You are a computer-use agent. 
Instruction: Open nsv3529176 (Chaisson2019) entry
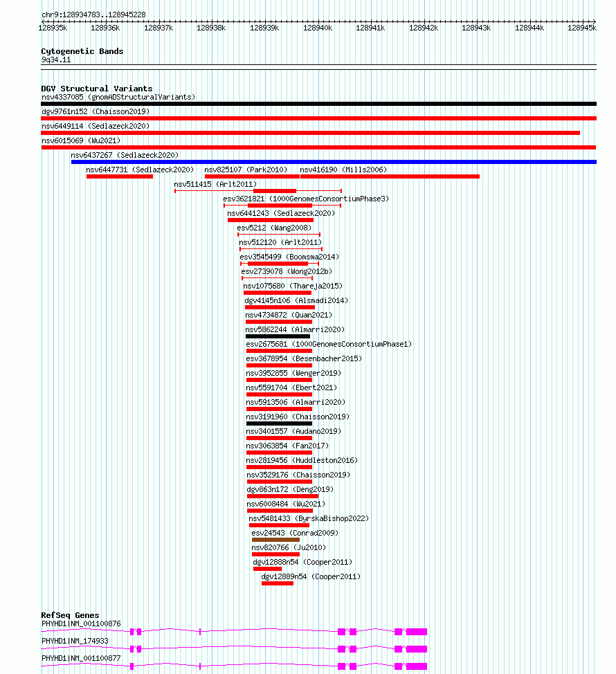tap(298, 475)
